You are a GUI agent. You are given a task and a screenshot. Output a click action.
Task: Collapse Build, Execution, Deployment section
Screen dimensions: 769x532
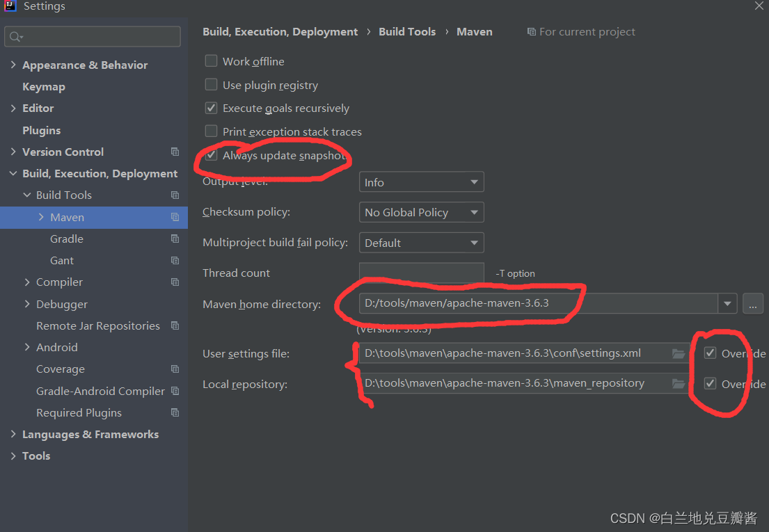13,173
